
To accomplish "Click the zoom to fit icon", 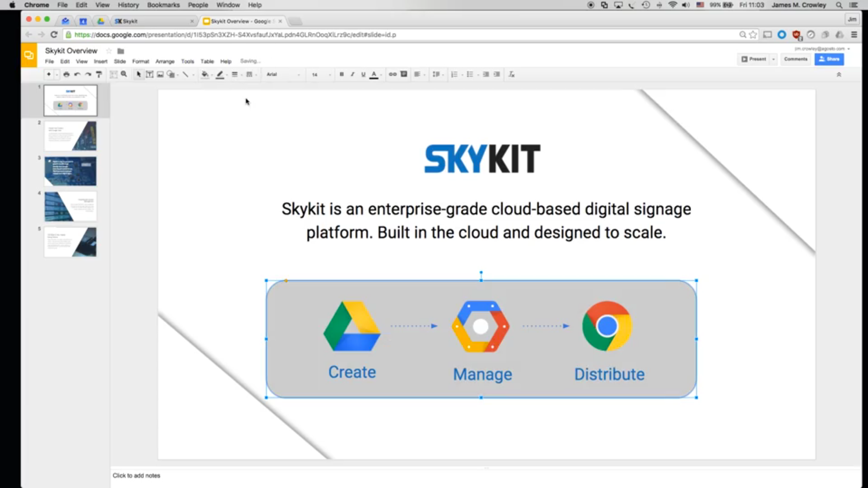I will point(114,74).
